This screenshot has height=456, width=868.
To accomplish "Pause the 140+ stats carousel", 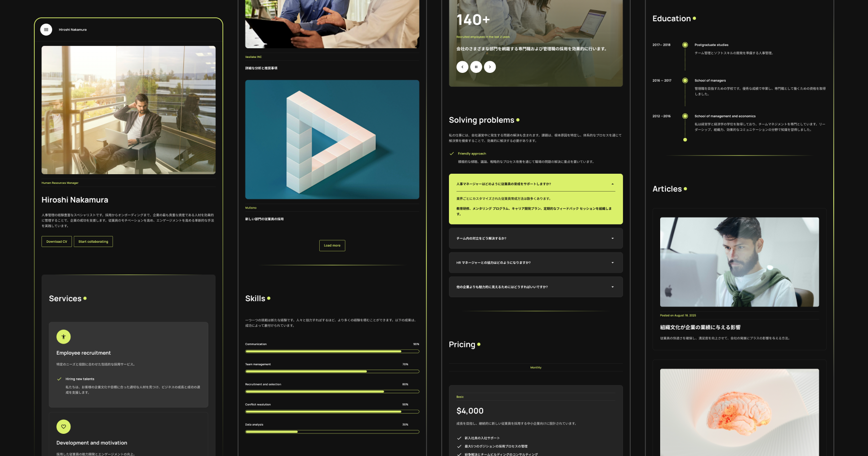I will (476, 67).
